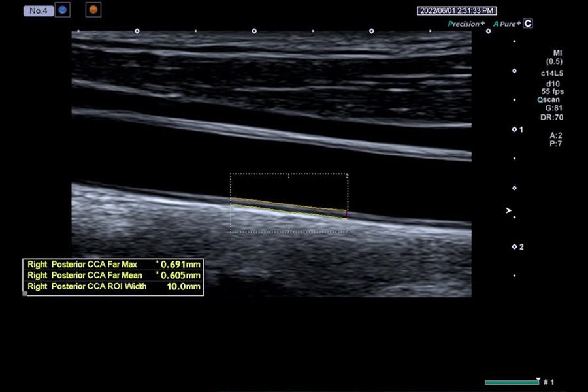Viewport: 588px width, 392px height.
Task: Click the Qscan label
Action: (x=548, y=100)
